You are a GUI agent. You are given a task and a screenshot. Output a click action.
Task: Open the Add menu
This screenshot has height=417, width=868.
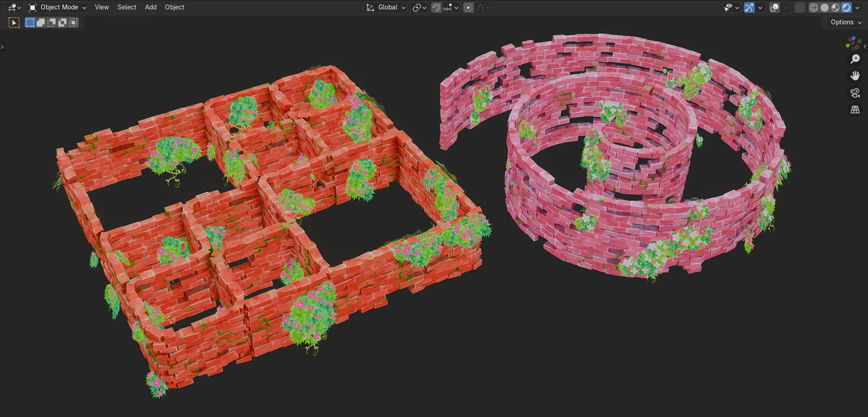click(x=151, y=8)
